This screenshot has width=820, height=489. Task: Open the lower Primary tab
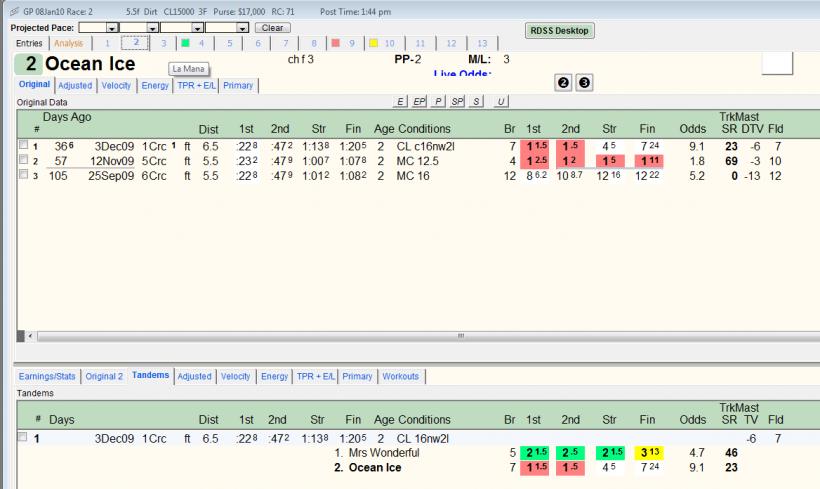click(x=357, y=376)
